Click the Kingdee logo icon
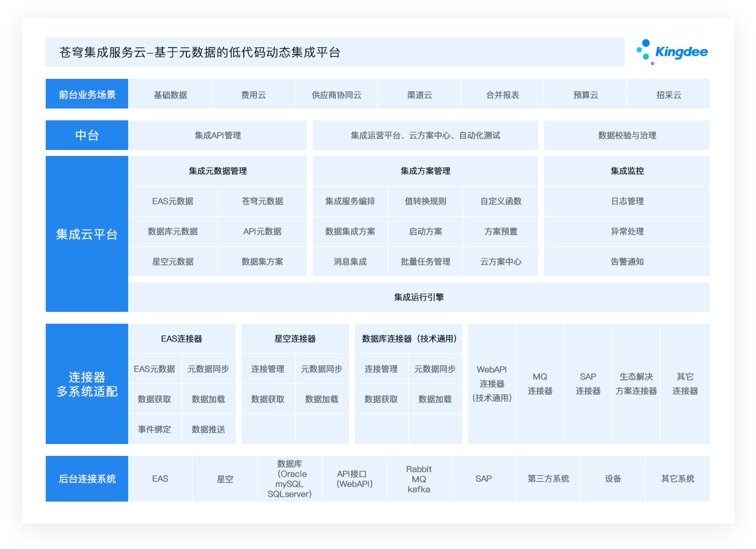Screen dimensions: 756x549 click(672, 52)
